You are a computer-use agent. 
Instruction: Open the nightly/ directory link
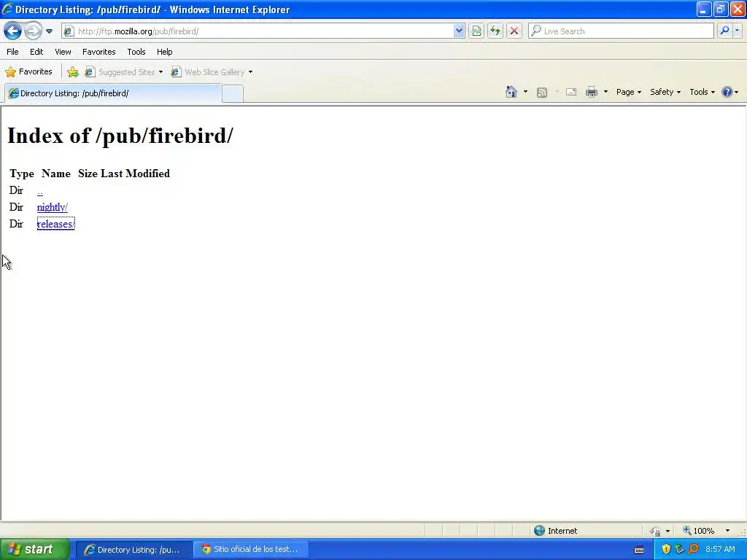53,207
